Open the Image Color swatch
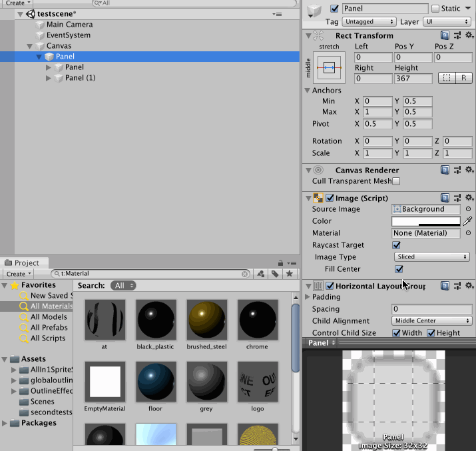Image resolution: width=476 pixels, height=451 pixels. point(425,221)
